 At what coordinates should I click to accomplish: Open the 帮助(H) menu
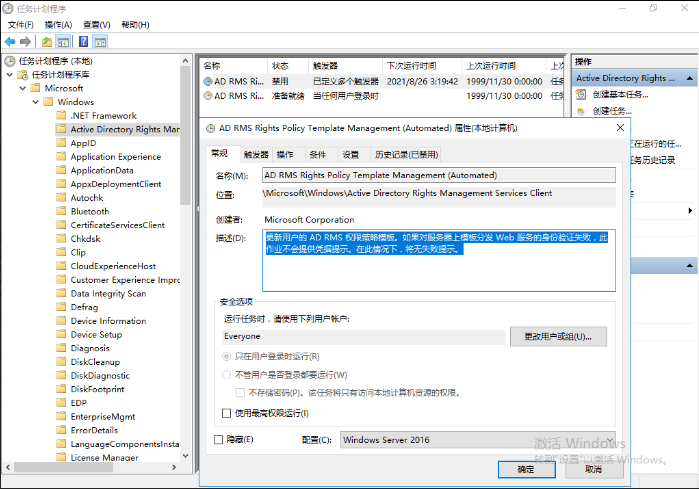pos(136,25)
